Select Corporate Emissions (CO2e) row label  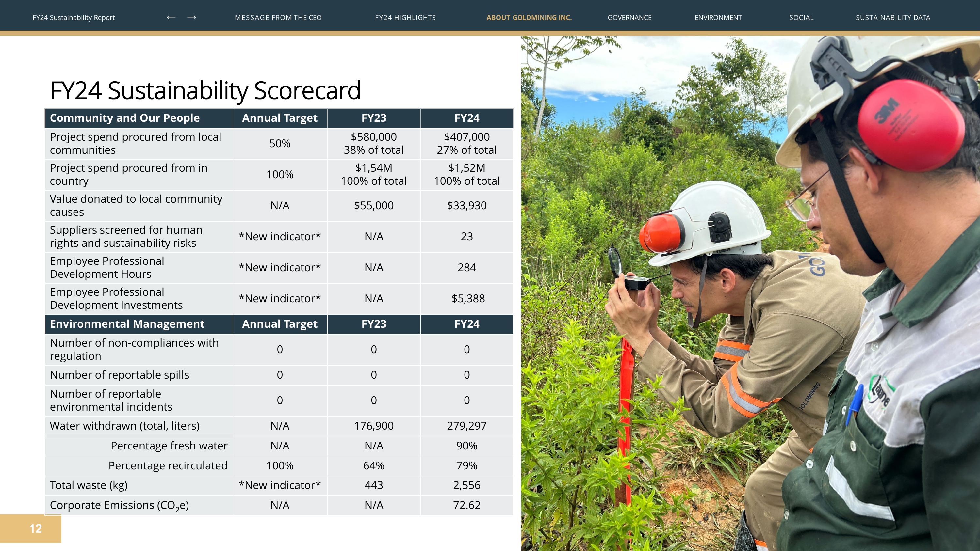pyautogui.click(x=119, y=506)
